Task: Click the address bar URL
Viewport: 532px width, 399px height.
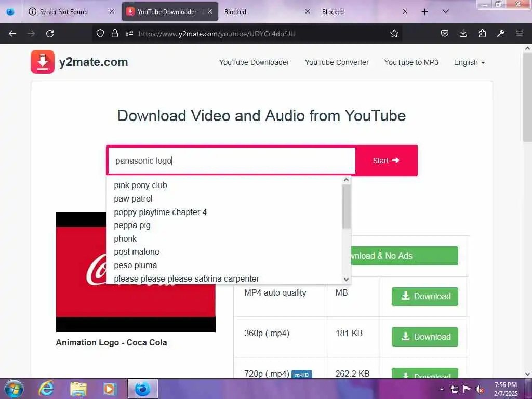Action: (217, 34)
